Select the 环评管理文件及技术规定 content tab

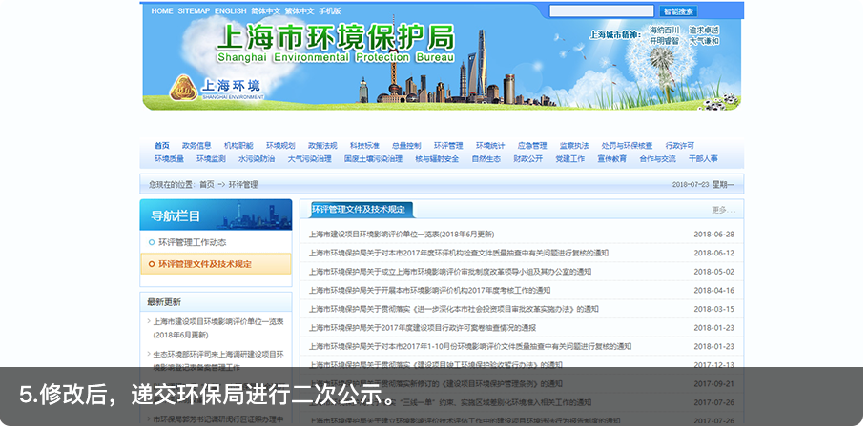click(x=362, y=210)
